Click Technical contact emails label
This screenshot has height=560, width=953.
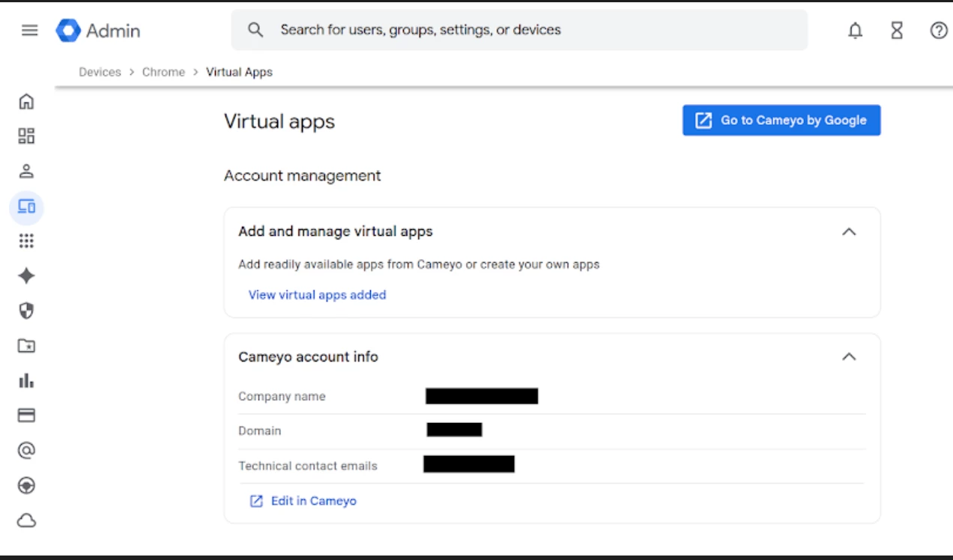pos(308,466)
